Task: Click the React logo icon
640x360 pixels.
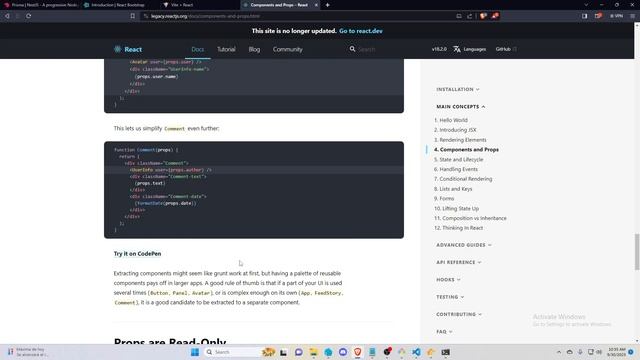Action: tap(118, 49)
